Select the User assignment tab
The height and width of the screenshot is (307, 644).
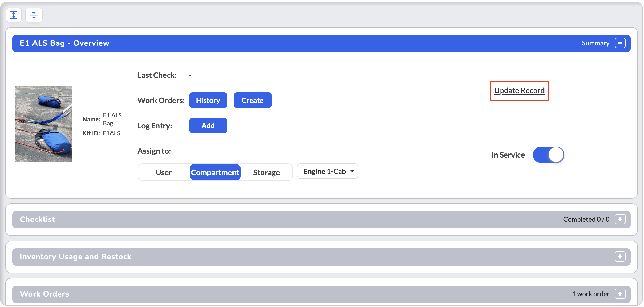point(164,172)
